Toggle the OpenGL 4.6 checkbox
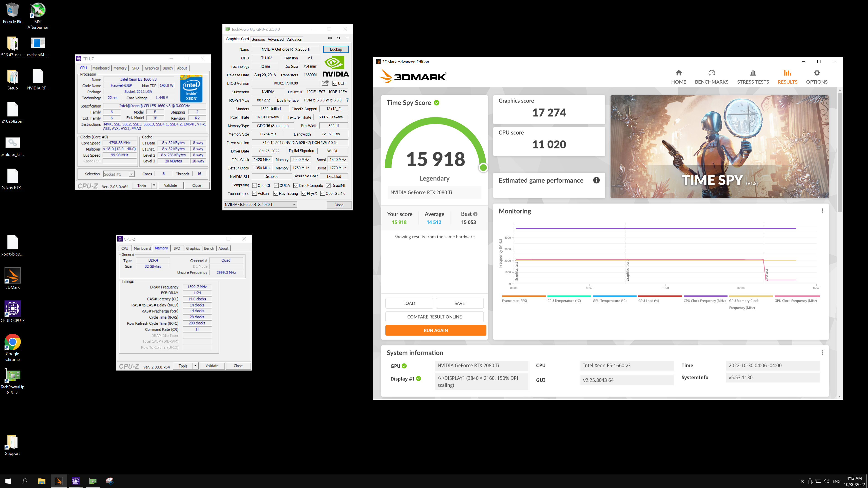 click(323, 193)
